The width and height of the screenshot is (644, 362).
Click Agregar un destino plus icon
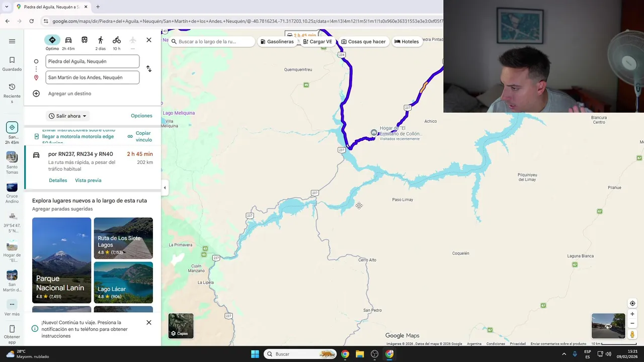tap(36, 94)
